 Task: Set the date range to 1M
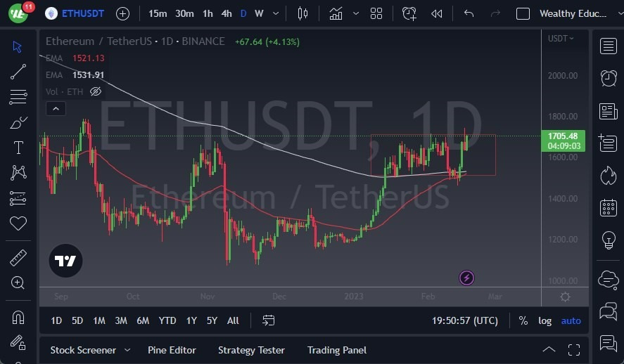pos(98,320)
